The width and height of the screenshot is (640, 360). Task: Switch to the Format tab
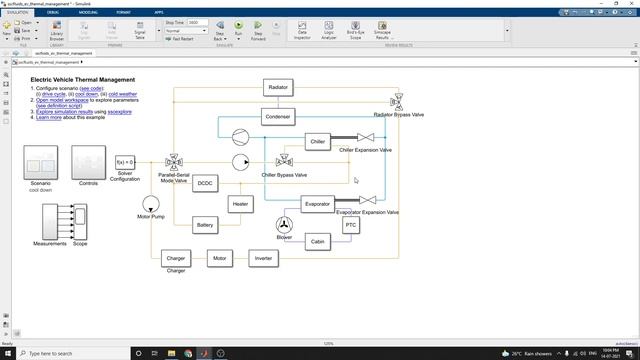coord(123,12)
